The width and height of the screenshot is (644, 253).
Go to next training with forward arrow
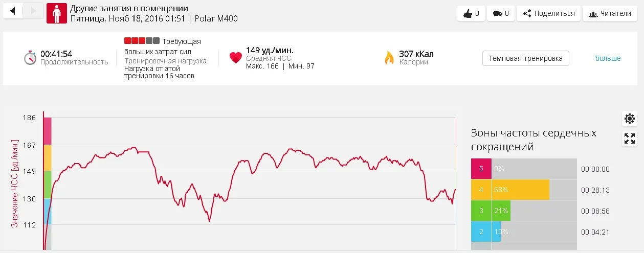coord(33,10)
